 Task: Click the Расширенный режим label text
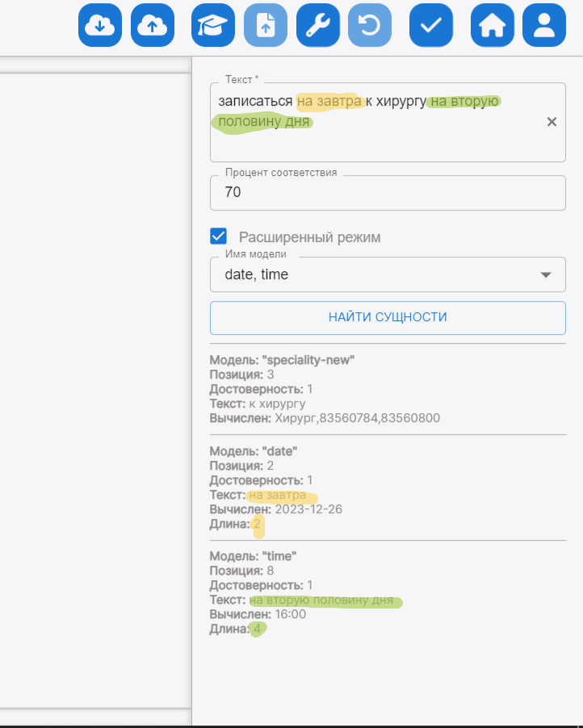coord(309,237)
